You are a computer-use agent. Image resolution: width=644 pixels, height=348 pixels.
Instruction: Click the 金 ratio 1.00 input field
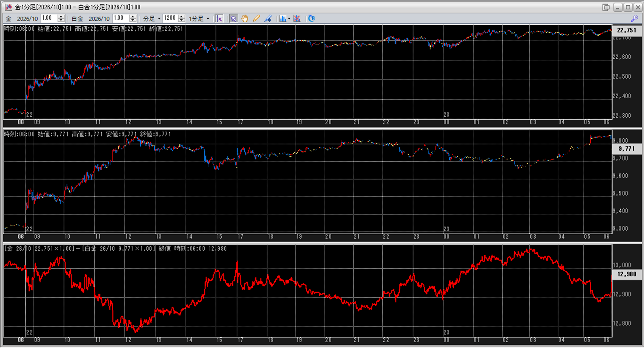point(49,18)
